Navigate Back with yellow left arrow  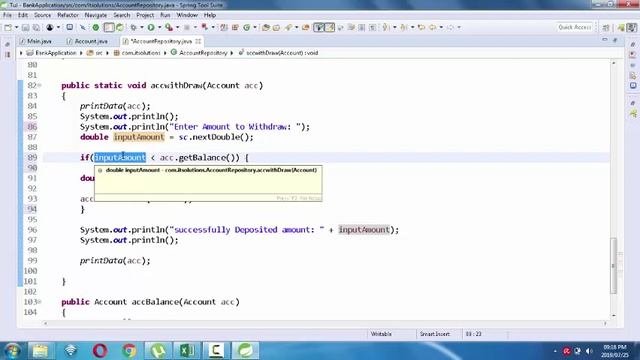432,27
